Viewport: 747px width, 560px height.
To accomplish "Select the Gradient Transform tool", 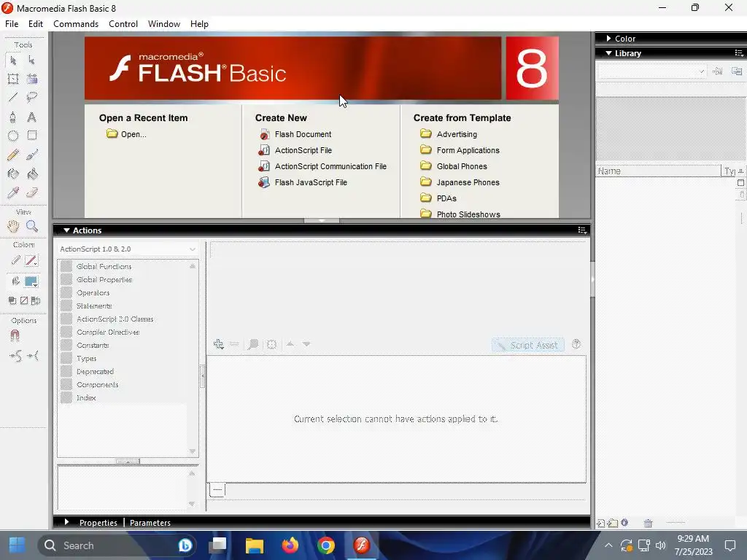I will click(32, 79).
